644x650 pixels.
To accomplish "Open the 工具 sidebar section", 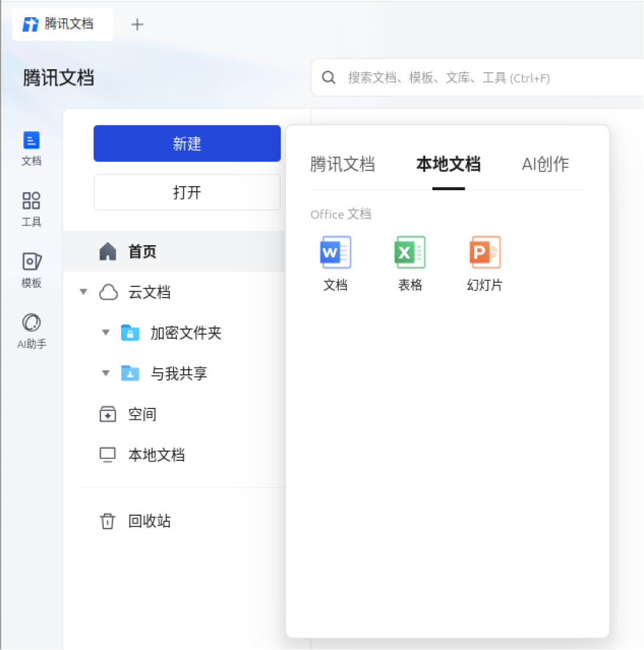I will 32,209.
